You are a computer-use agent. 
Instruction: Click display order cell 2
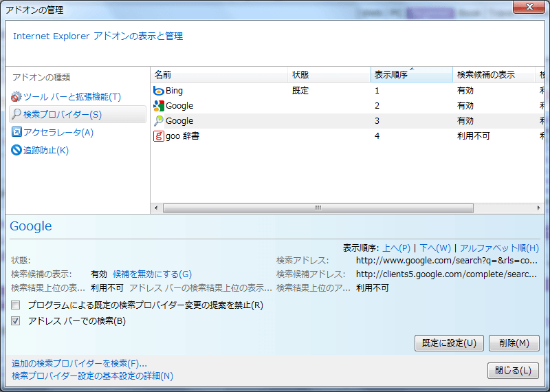click(x=377, y=106)
